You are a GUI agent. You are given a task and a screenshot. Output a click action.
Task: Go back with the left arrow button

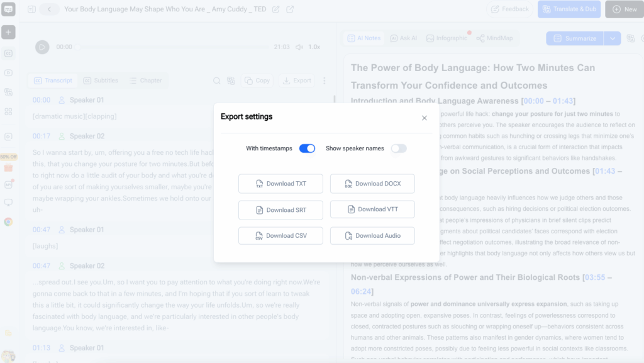tap(49, 9)
